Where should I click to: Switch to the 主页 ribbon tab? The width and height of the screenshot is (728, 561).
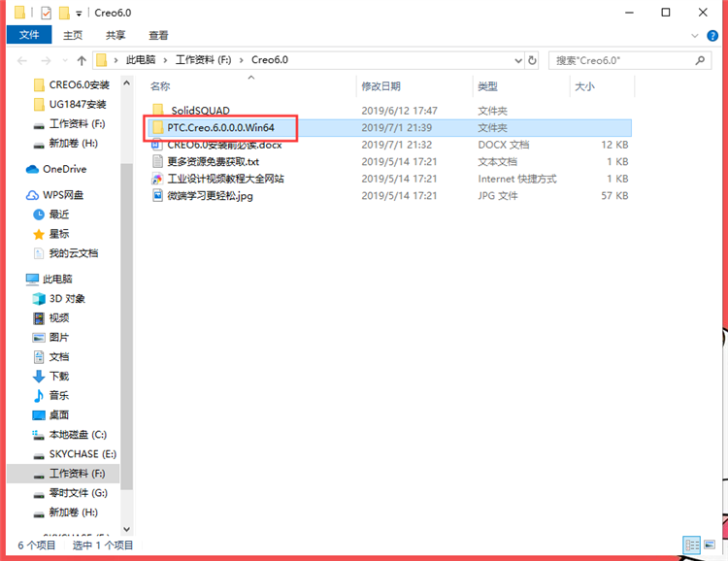point(73,35)
